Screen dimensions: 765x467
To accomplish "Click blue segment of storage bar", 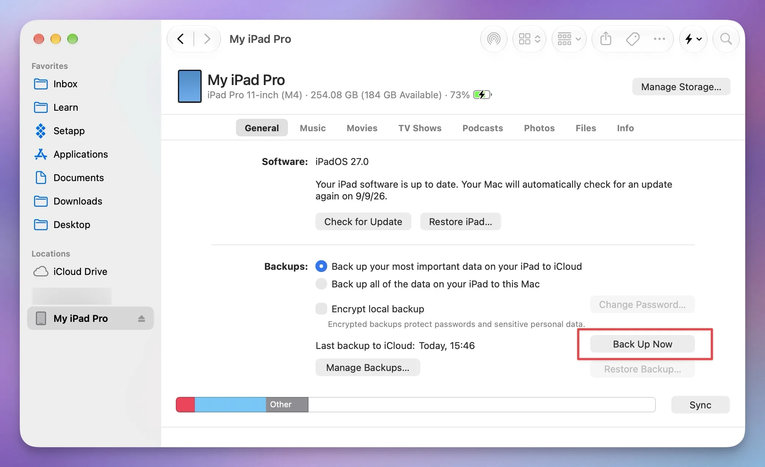I will [x=230, y=405].
